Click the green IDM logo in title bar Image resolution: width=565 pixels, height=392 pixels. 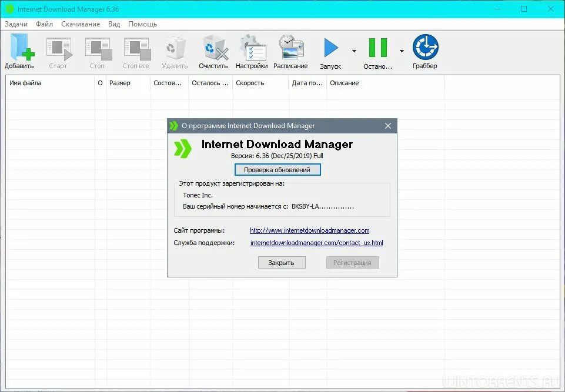click(x=9, y=9)
